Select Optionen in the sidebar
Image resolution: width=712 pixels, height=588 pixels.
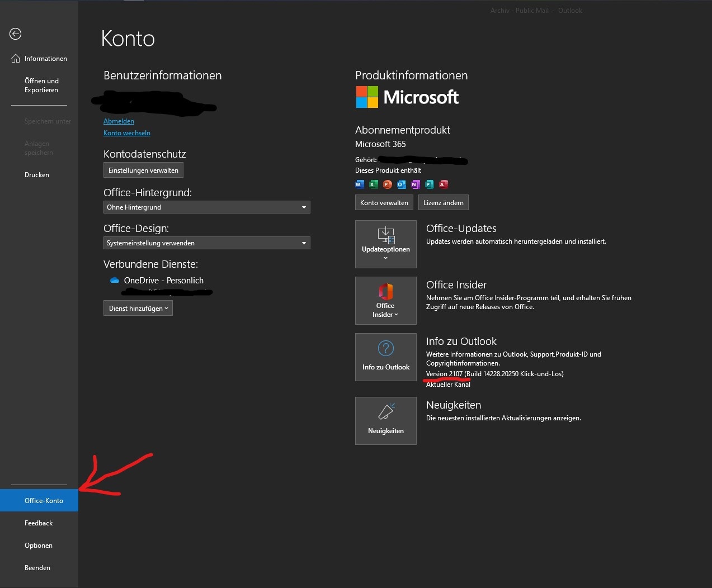39,545
